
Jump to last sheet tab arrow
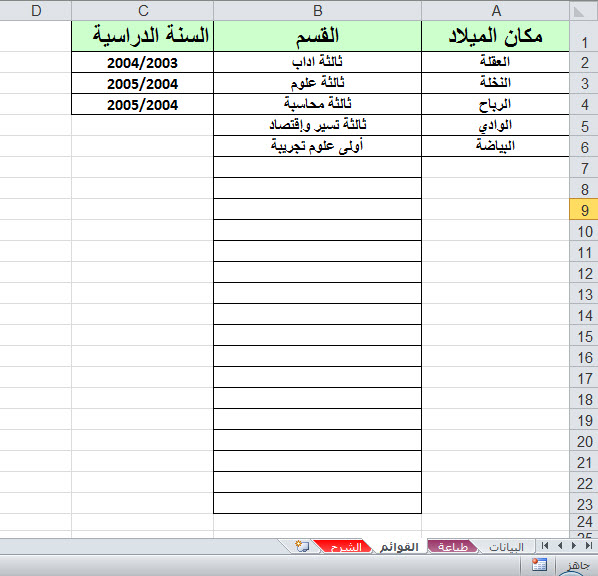tap(589, 546)
